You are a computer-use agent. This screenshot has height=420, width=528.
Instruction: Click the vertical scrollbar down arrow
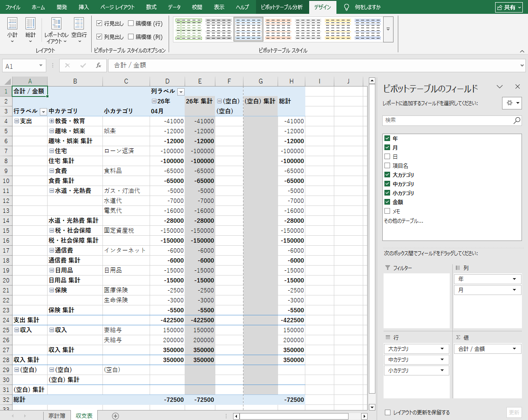pyautogui.click(x=372, y=407)
